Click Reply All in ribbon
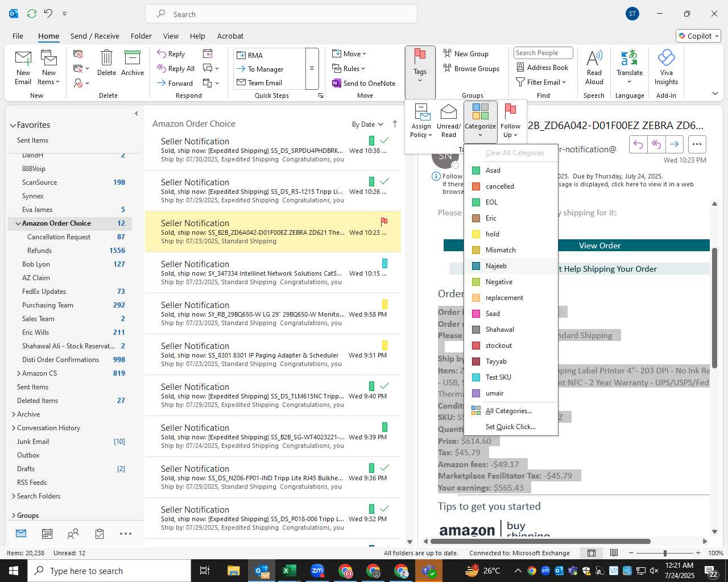The image size is (728, 582). pyautogui.click(x=176, y=68)
